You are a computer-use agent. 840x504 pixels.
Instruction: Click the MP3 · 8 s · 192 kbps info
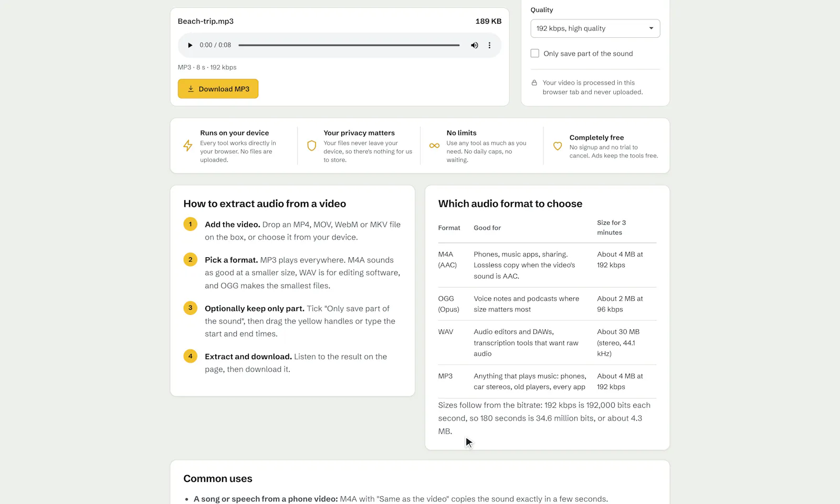207,67
